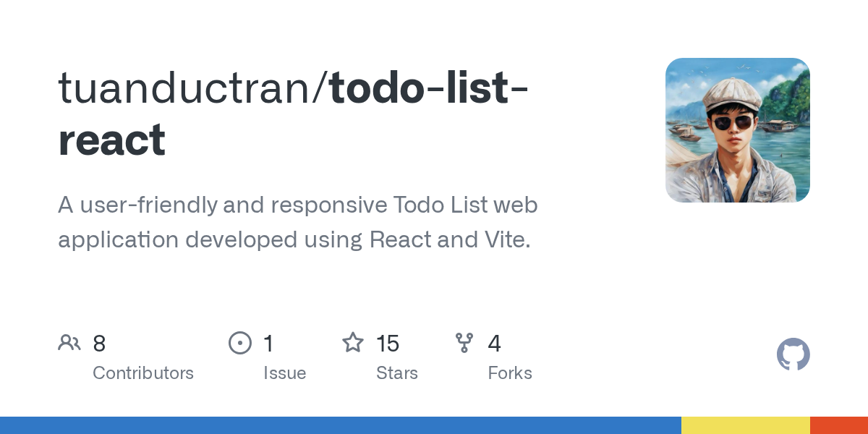
Task: Click the issue circle-dot icon
Action: click(x=240, y=343)
